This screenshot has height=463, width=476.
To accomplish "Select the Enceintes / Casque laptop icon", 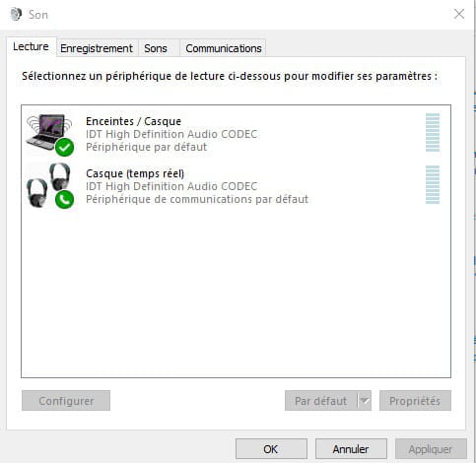I will tap(49, 134).
